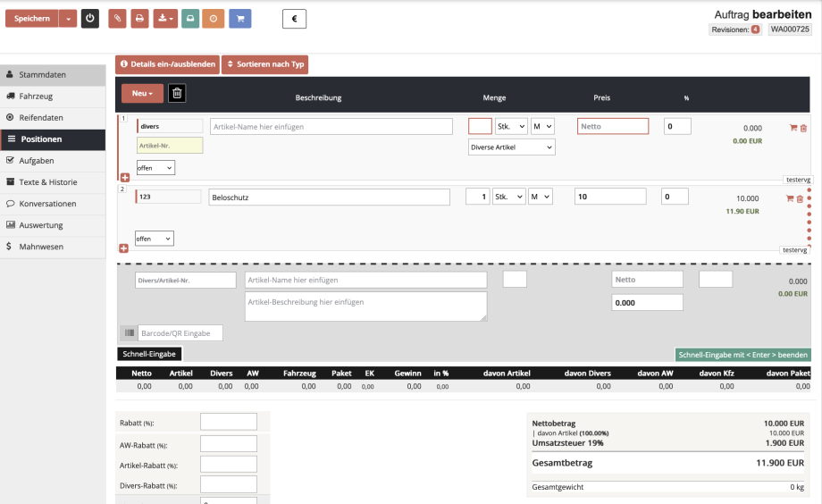
Task: Click the green inbox icon button
Action: 190,19
